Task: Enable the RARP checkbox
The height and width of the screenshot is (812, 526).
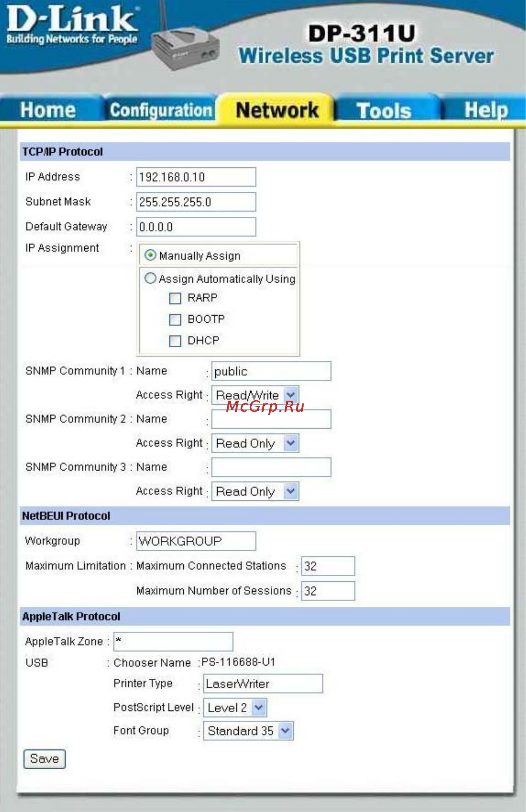Action: click(175, 298)
